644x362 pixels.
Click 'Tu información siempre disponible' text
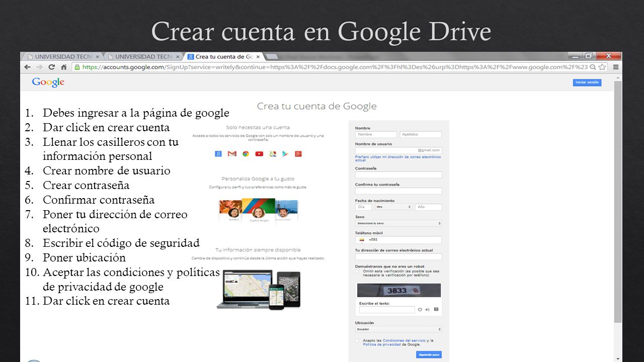[x=258, y=249]
